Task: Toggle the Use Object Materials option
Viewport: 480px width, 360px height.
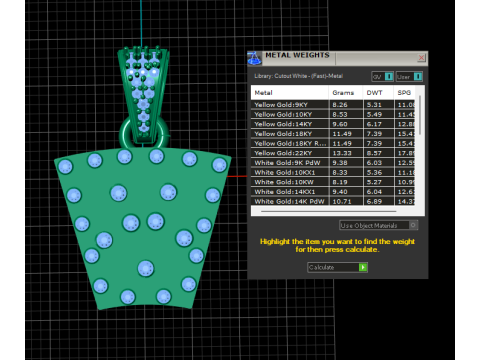Action: [x=378, y=225]
